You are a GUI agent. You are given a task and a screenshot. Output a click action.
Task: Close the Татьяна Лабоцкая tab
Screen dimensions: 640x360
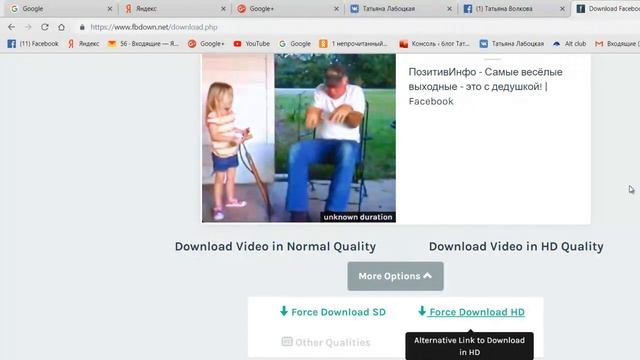449,9
